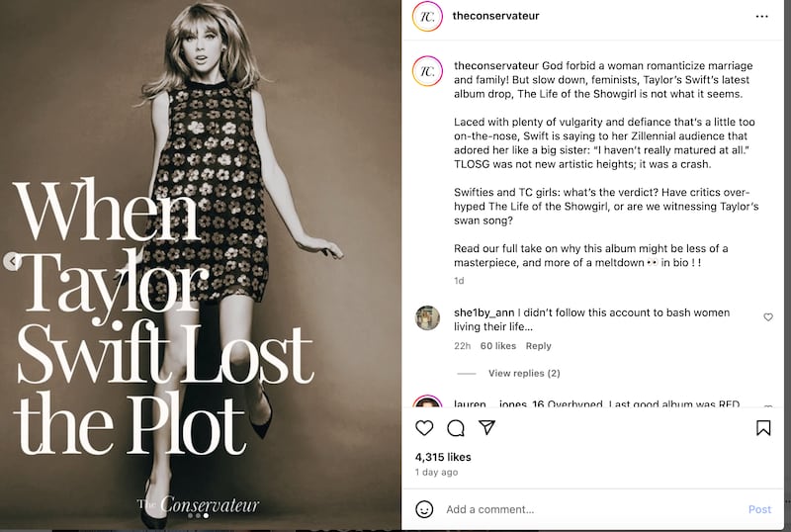Viewport: 791px width, 532px height.
Task: Click the comment speech bubble icon
Action: pyautogui.click(x=456, y=428)
